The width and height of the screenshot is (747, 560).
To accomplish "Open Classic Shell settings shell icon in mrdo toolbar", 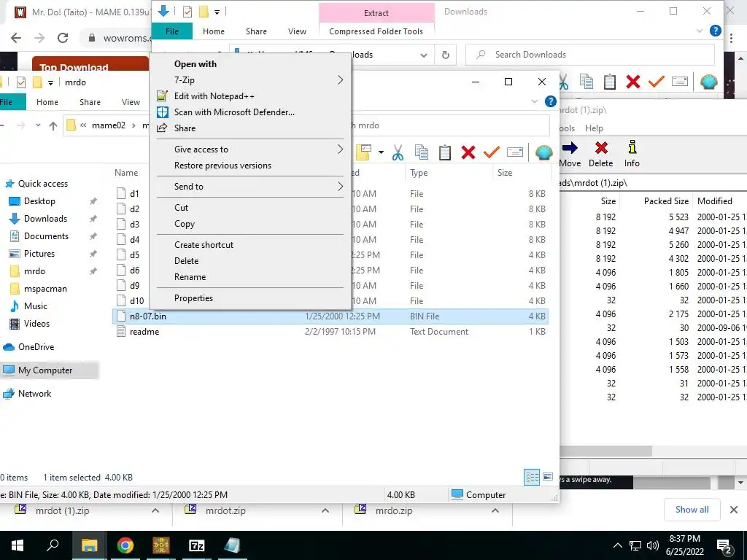I will [543, 152].
